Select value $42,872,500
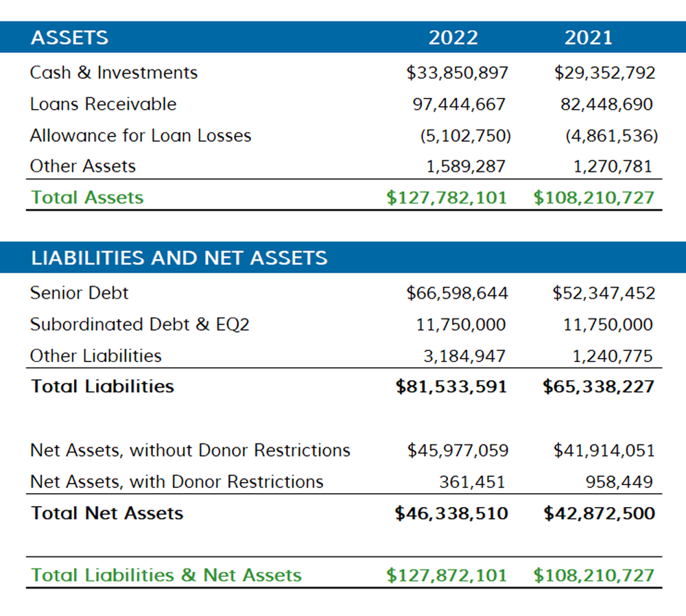This screenshot has height=616, width=686. pyautogui.click(x=599, y=514)
